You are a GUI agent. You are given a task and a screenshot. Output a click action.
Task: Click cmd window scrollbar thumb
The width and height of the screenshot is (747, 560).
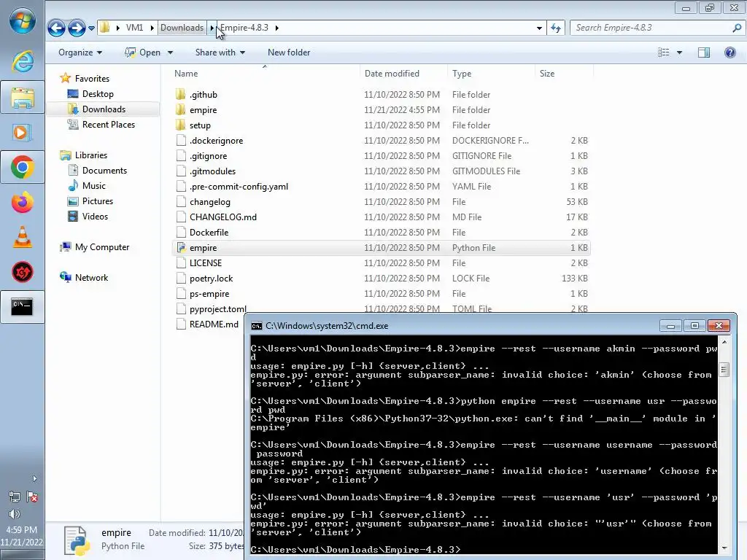click(724, 369)
